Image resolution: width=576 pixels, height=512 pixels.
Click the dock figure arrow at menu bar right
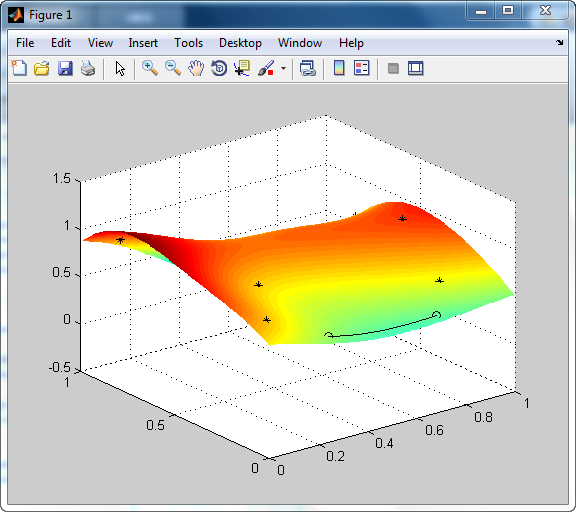[x=559, y=43]
